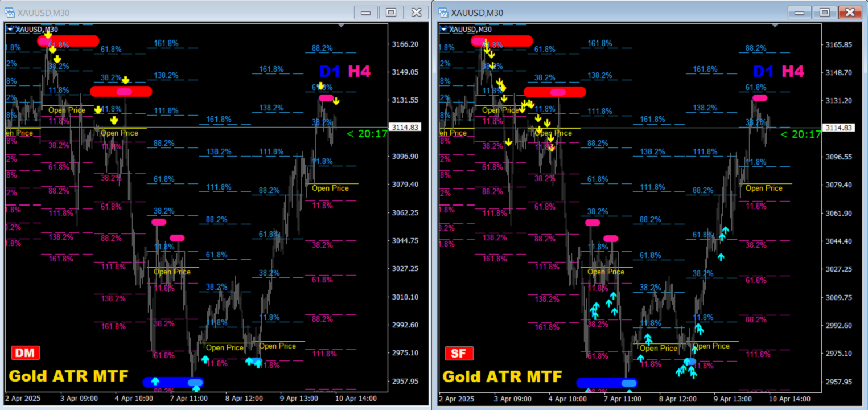868x410 pixels.
Task: Click the 3096.55 price level on the scale
Action: [840, 157]
